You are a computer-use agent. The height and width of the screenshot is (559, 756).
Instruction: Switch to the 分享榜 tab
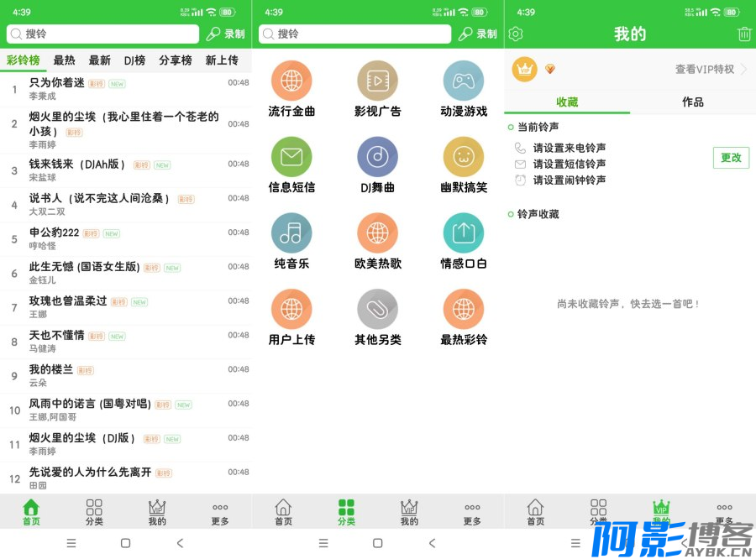176,60
